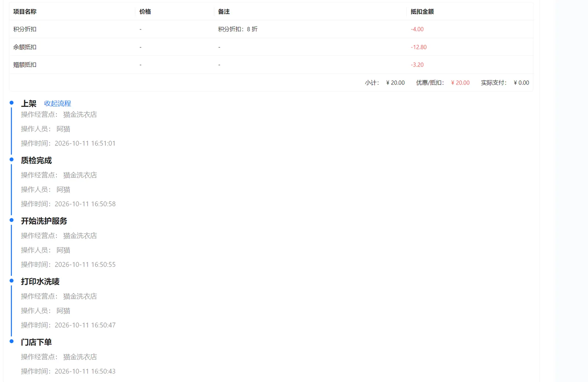Select the 开始洗护服务 step heading

(44, 221)
